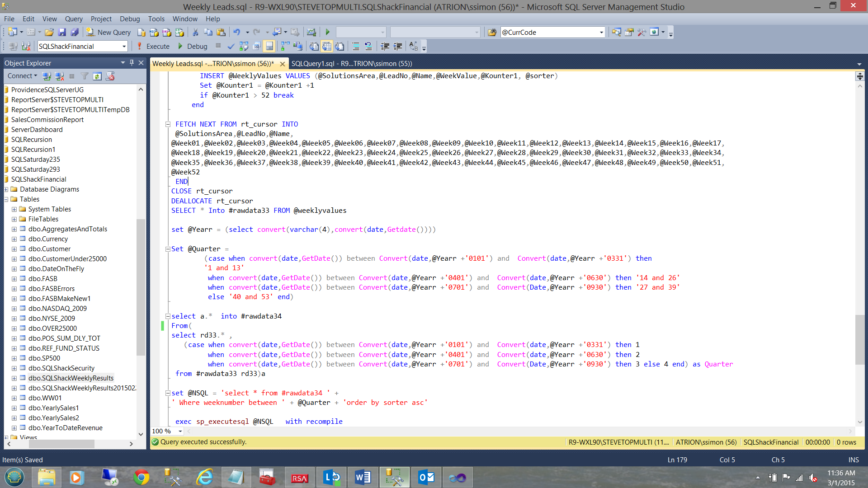
Task: Click the Save All icon
Action: [75, 32]
